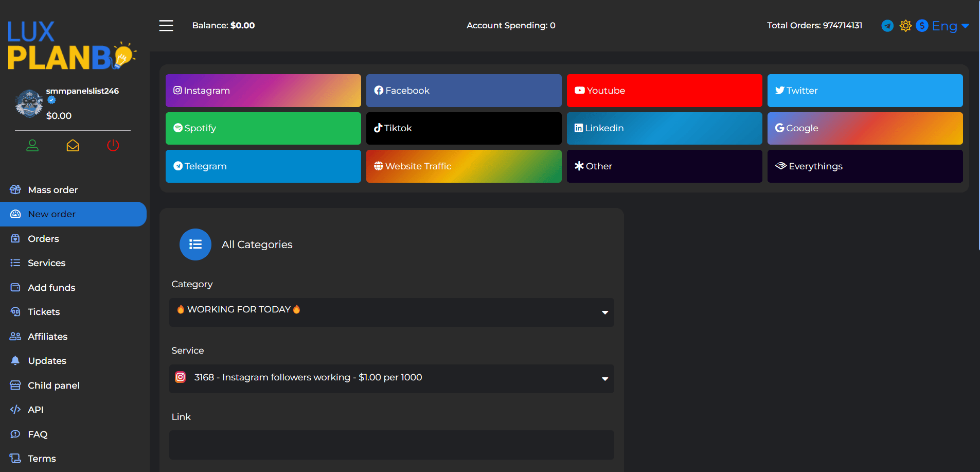Open Services in the sidebar
The width and height of the screenshot is (980, 472).
tap(73, 263)
